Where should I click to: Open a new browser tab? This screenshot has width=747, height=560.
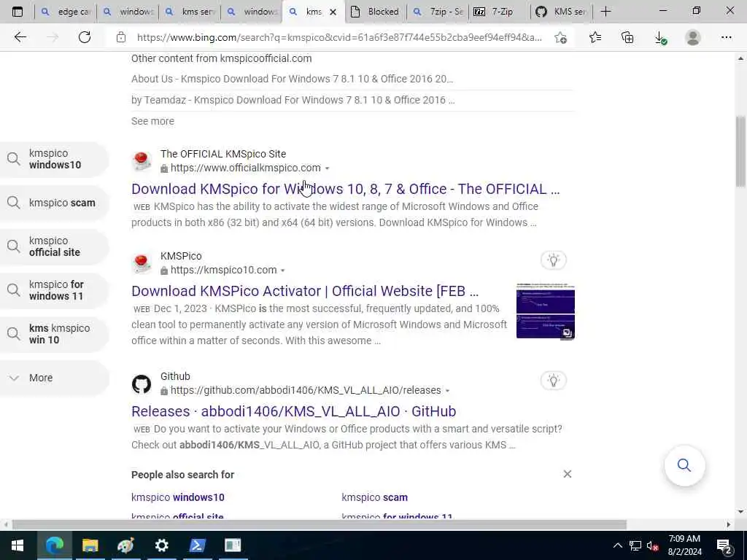605,12
